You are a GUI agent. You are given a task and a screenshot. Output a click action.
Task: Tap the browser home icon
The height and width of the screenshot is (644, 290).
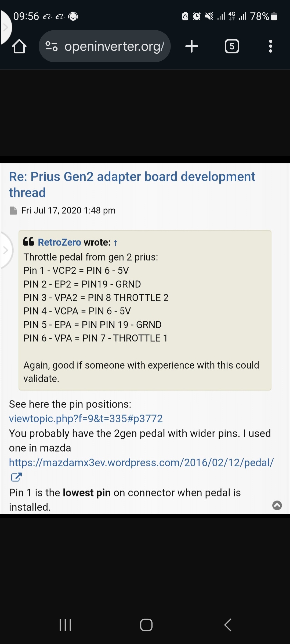(x=19, y=46)
